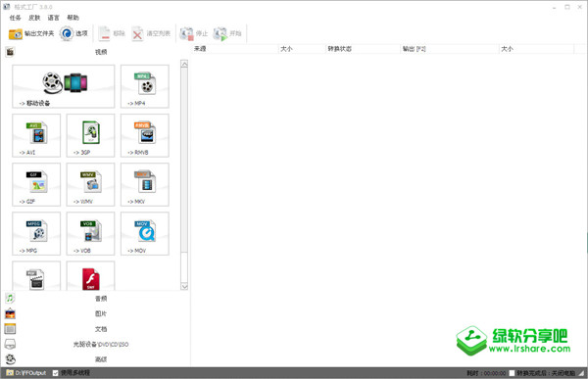Image resolution: width=588 pixels, height=379 pixels.
Task: Open the AVI conversion option
Action: point(36,135)
